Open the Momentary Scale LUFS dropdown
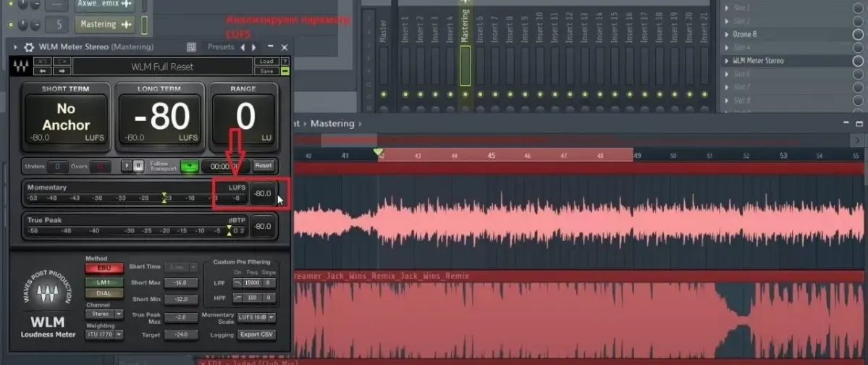This screenshot has width=868, height=365. point(256,317)
